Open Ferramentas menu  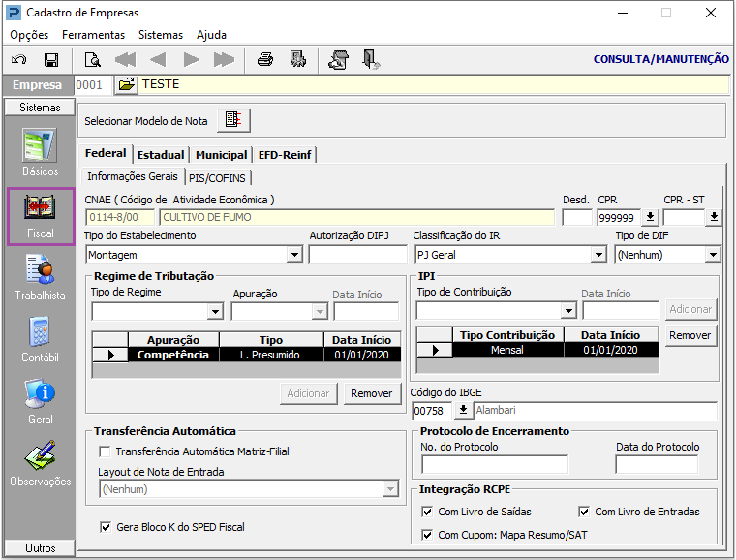pos(93,35)
